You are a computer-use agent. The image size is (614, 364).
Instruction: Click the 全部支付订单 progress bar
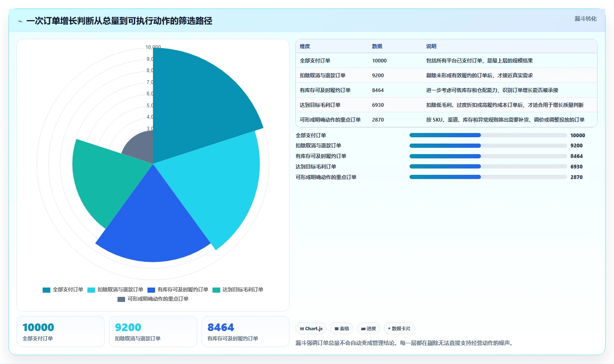pos(488,135)
